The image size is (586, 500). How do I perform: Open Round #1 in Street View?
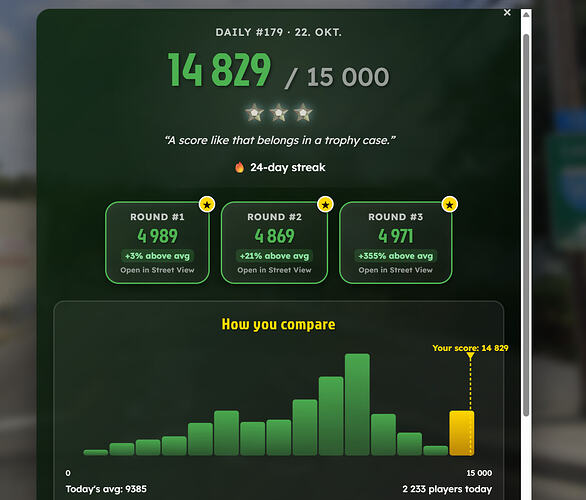tap(157, 270)
